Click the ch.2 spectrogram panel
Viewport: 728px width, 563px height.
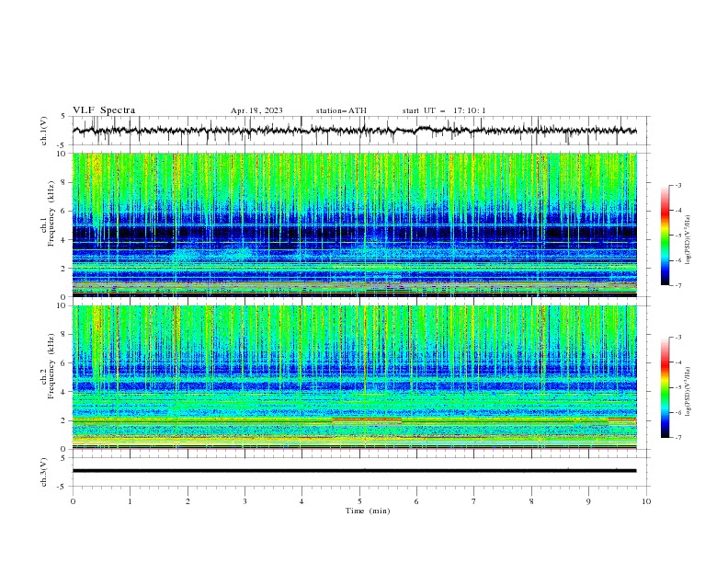pyautogui.click(x=354, y=377)
